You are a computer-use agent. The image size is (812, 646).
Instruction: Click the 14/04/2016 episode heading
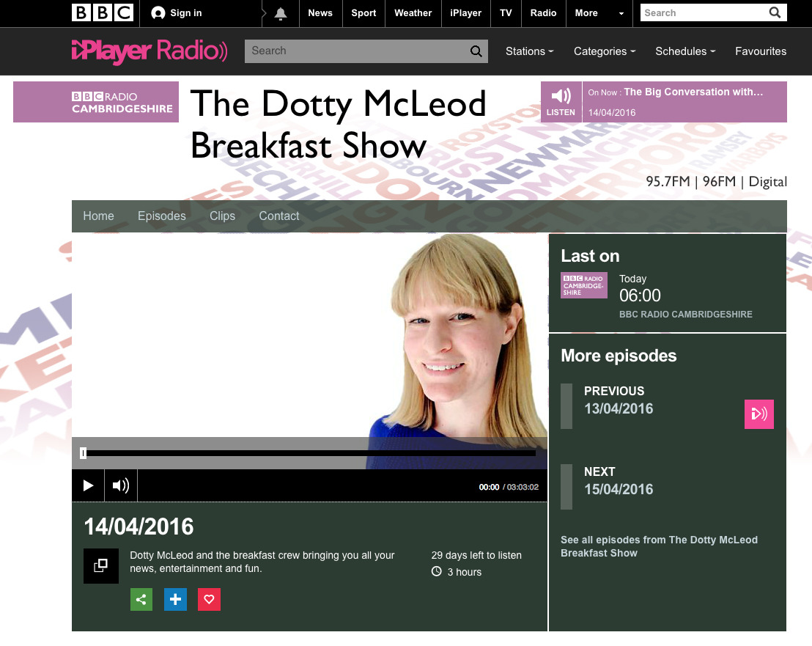click(x=139, y=526)
